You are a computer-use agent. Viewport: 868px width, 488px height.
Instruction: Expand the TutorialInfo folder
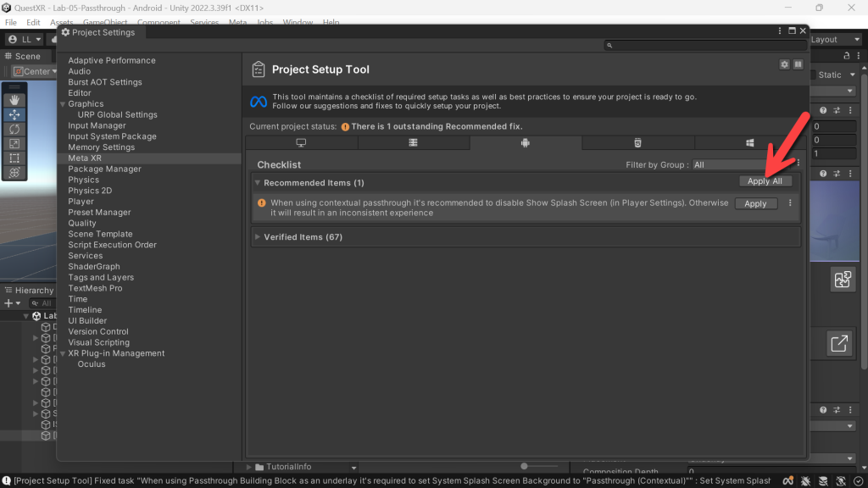pos(248,467)
